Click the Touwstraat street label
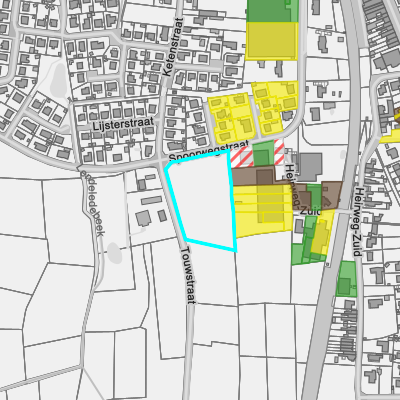Image resolution: width=400 pixels, height=400 pixels. [x=188, y=275]
